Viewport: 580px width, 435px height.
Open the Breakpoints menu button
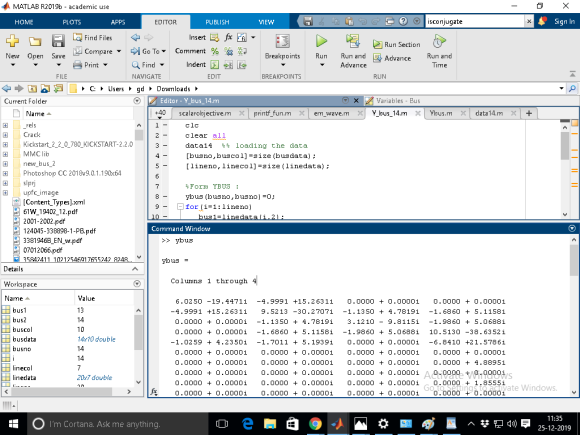pos(282,50)
